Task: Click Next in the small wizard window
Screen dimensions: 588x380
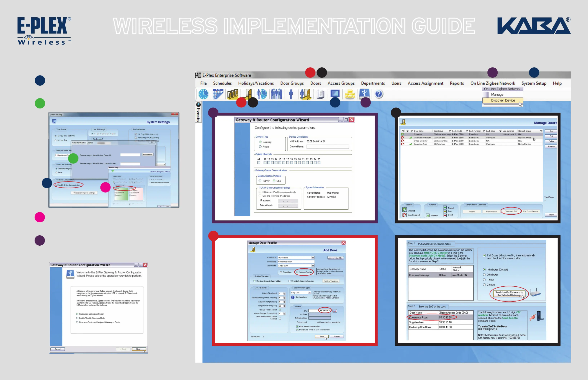Action: [x=139, y=349]
